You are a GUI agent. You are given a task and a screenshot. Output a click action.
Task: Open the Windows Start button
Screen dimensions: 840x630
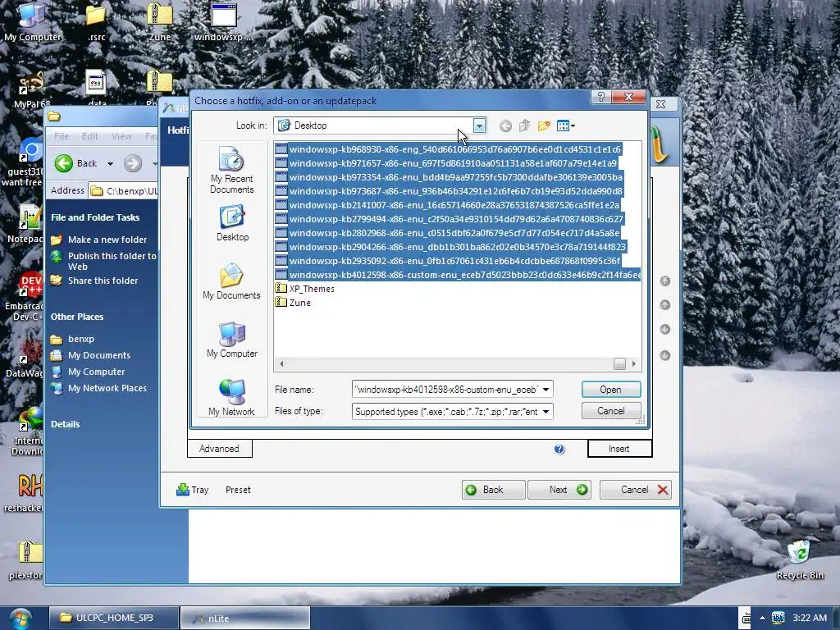20,619
